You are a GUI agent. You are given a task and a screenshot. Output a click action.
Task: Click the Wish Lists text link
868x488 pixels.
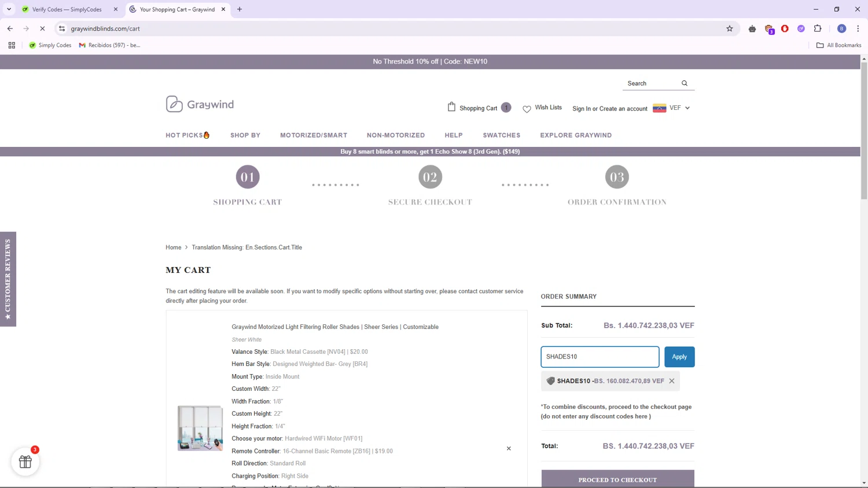(549, 108)
